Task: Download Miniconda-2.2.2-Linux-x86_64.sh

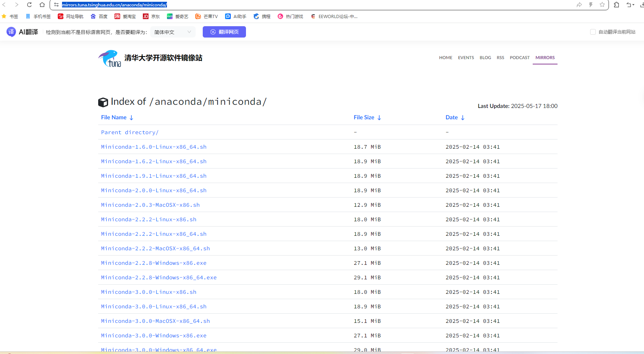Action: (154, 234)
